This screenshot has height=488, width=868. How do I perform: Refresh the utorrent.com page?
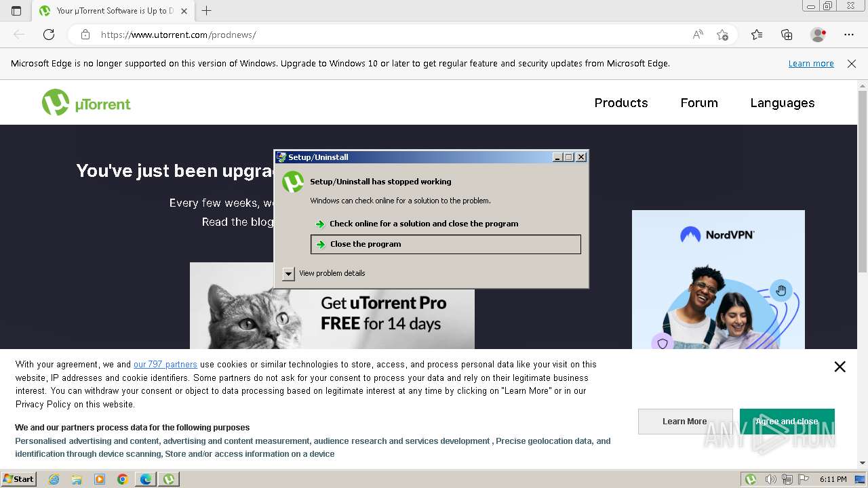pos(49,35)
